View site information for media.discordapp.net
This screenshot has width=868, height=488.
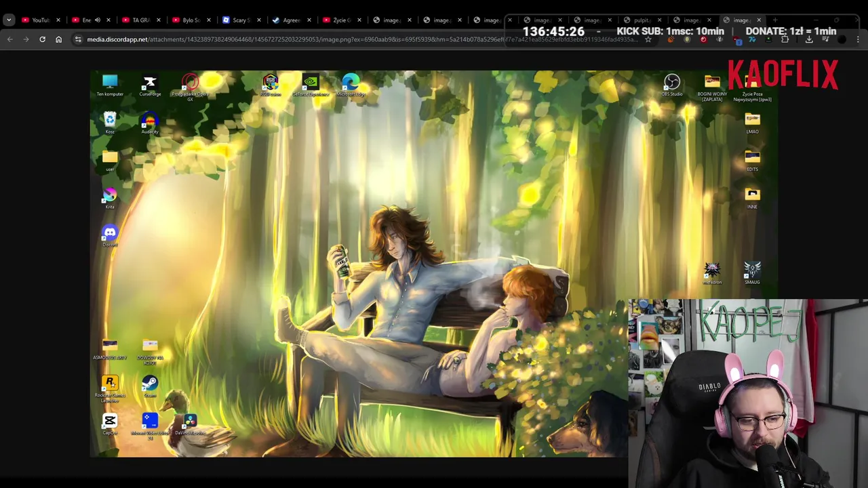pos(78,39)
